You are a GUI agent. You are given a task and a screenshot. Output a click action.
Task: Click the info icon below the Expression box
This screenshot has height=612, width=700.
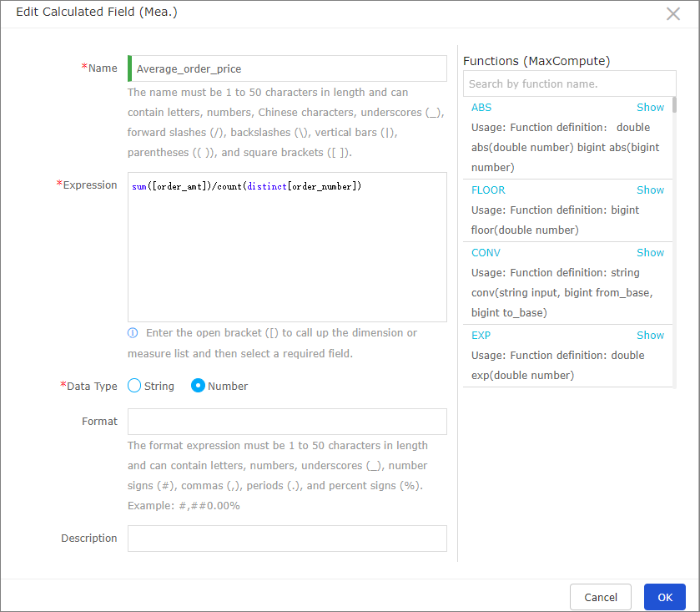tap(133, 333)
